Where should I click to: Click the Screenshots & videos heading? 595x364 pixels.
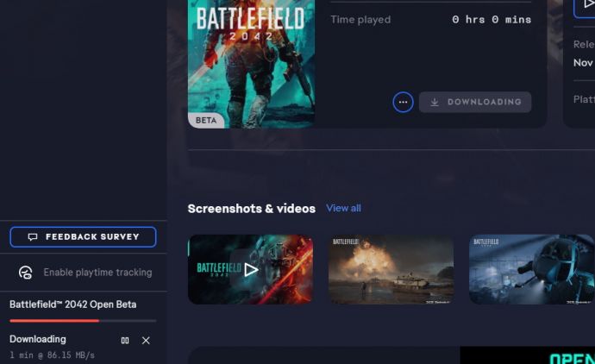click(x=251, y=208)
